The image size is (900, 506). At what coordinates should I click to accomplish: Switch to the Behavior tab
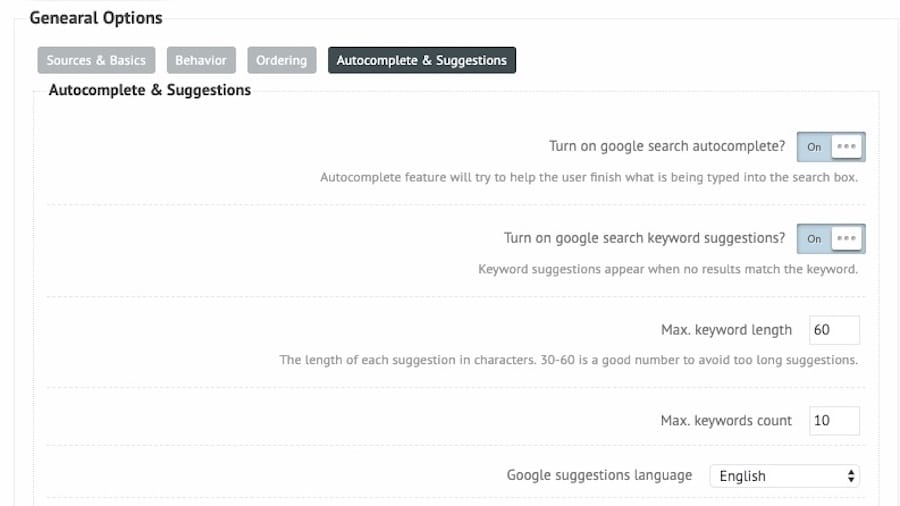coord(200,60)
